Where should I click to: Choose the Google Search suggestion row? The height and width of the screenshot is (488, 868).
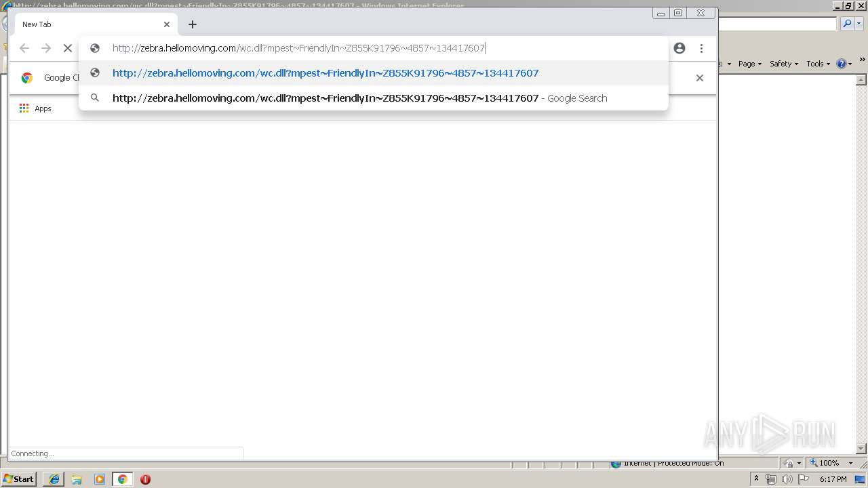click(374, 98)
